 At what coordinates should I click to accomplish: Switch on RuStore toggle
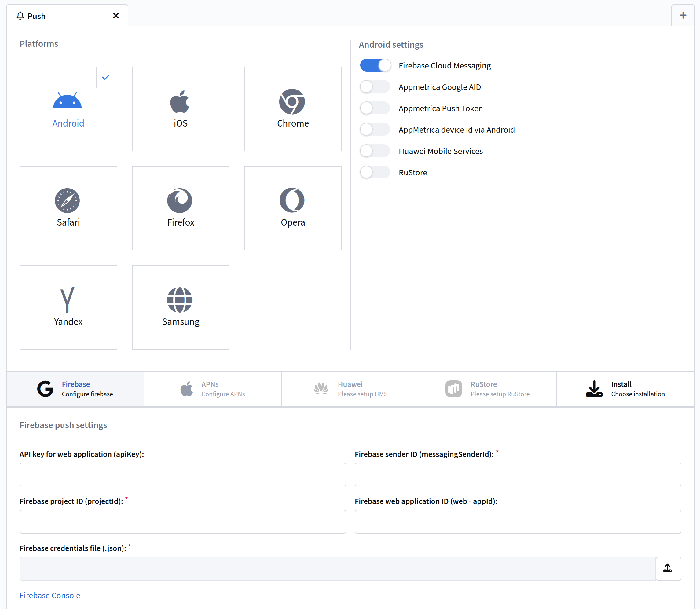376,172
